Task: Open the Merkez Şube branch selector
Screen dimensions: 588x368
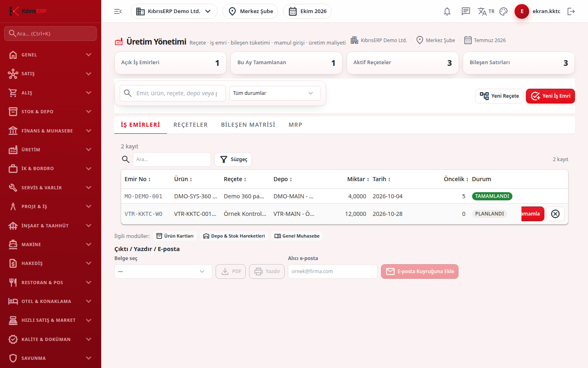Action: point(250,11)
